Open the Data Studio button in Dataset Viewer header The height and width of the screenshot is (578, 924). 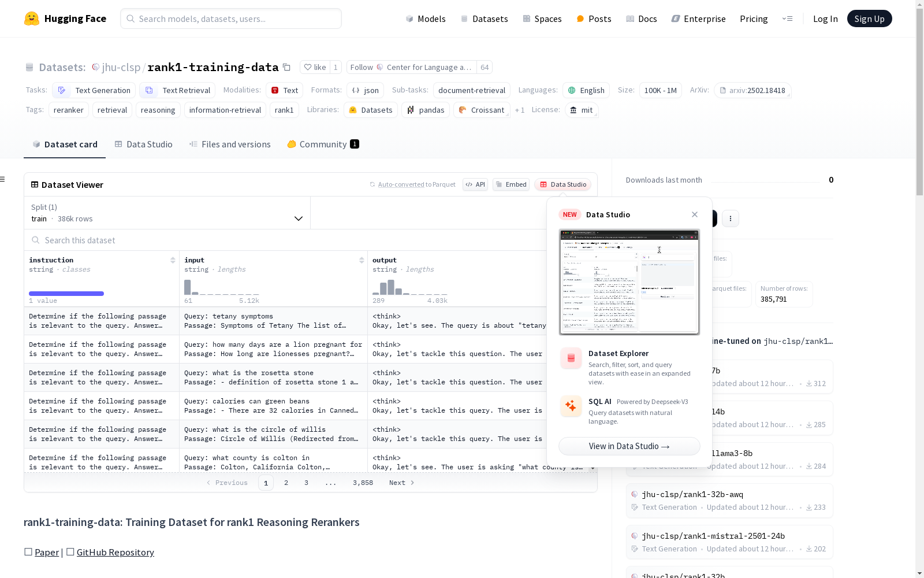point(562,184)
